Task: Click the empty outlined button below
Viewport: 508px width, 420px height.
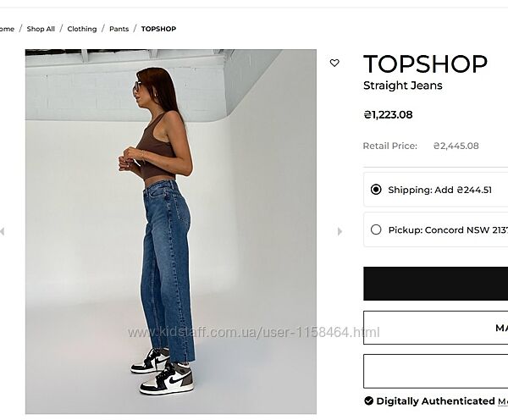Action: (x=435, y=371)
